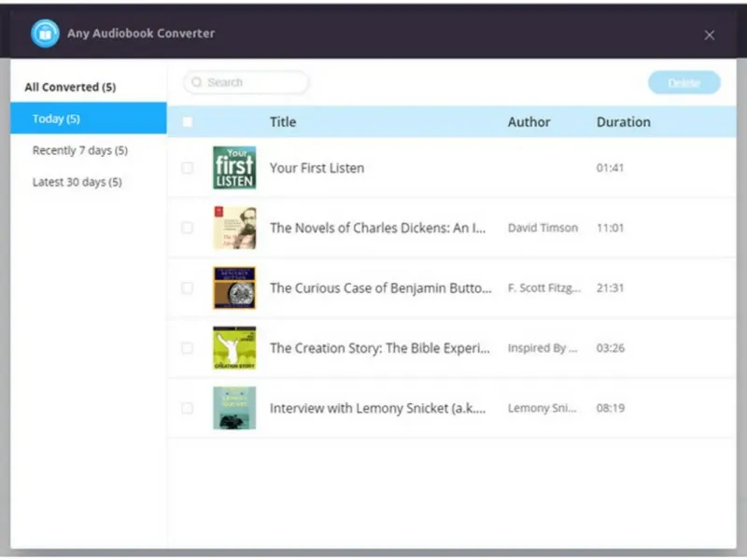Image resolution: width=747 pixels, height=560 pixels.
Task: Click the Lemony Snicket interview cover
Action: (234, 408)
